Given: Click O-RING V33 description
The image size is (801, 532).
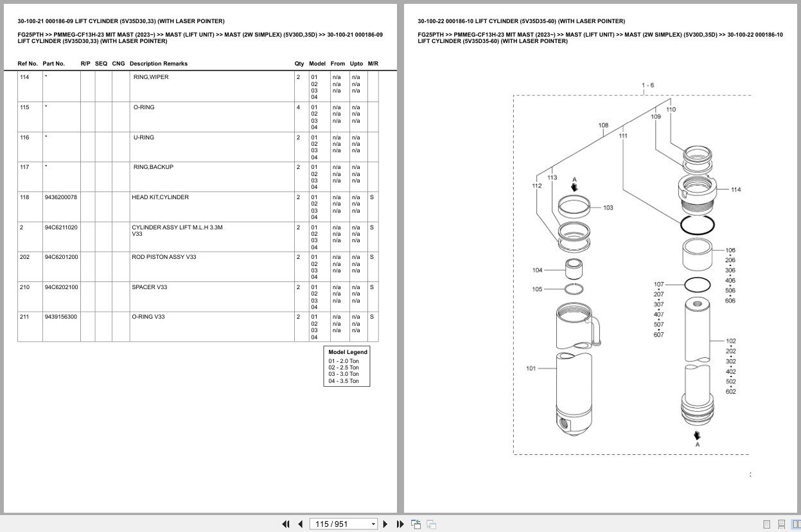Looking at the screenshot, I should pos(148,317).
